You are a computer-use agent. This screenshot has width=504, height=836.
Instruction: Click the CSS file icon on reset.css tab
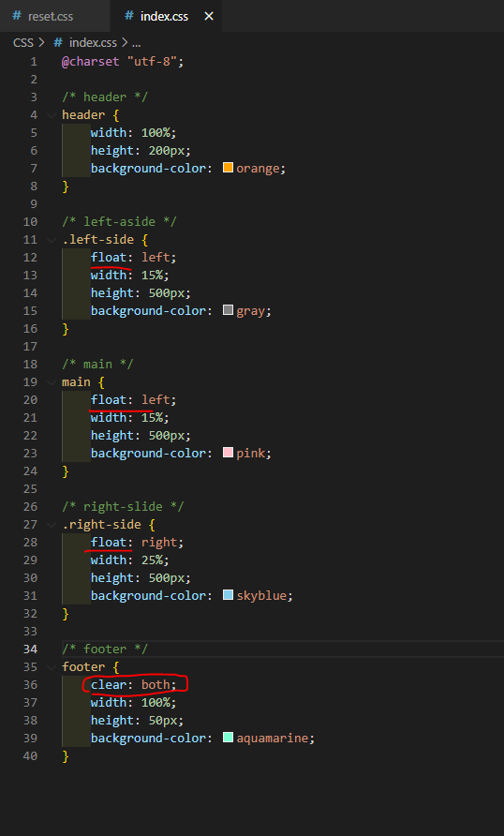click(x=17, y=15)
